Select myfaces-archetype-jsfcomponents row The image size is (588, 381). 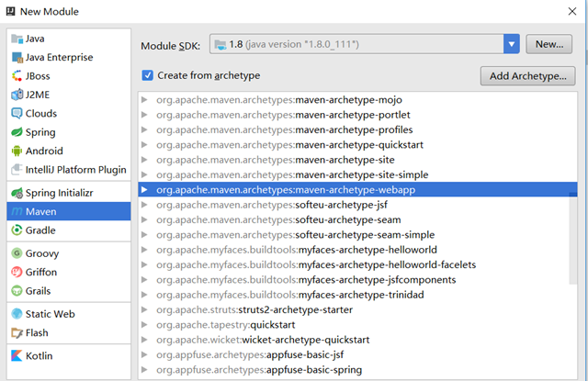[x=357, y=280]
